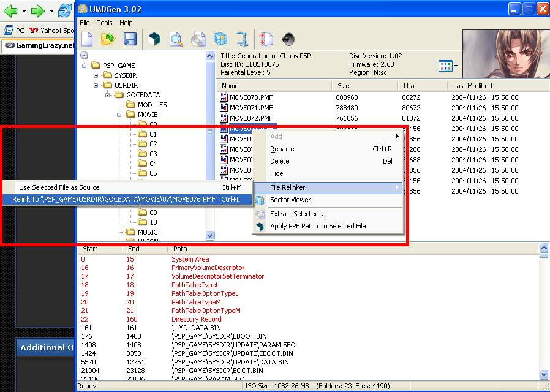550x392 pixels.
Task: Click the game cover art thumbnail
Action: click(x=505, y=55)
